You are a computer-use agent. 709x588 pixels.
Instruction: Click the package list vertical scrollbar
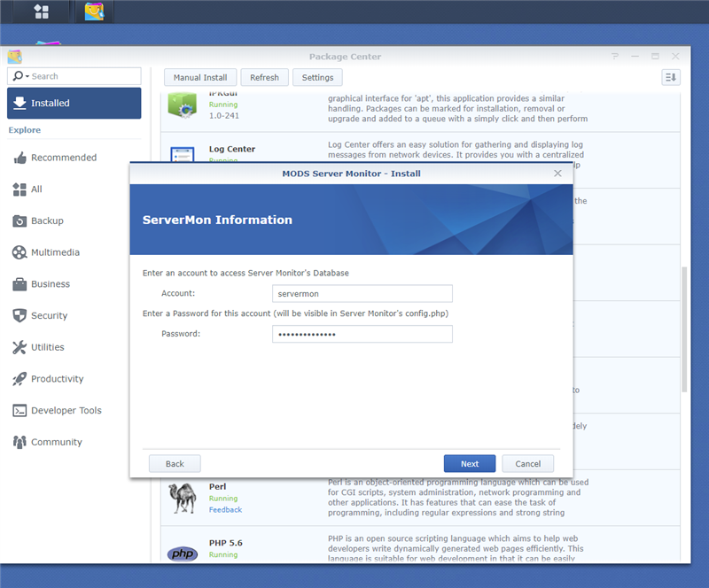pos(684,329)
